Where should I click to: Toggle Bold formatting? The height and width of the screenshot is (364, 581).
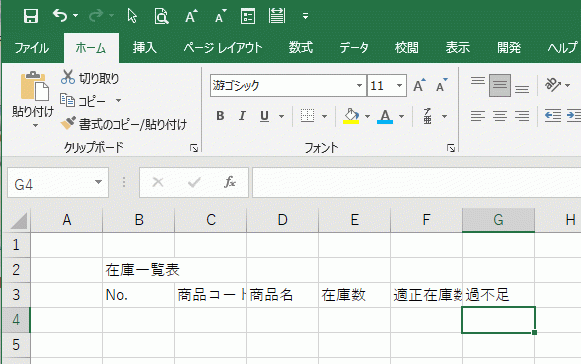(x=220, y=116)
